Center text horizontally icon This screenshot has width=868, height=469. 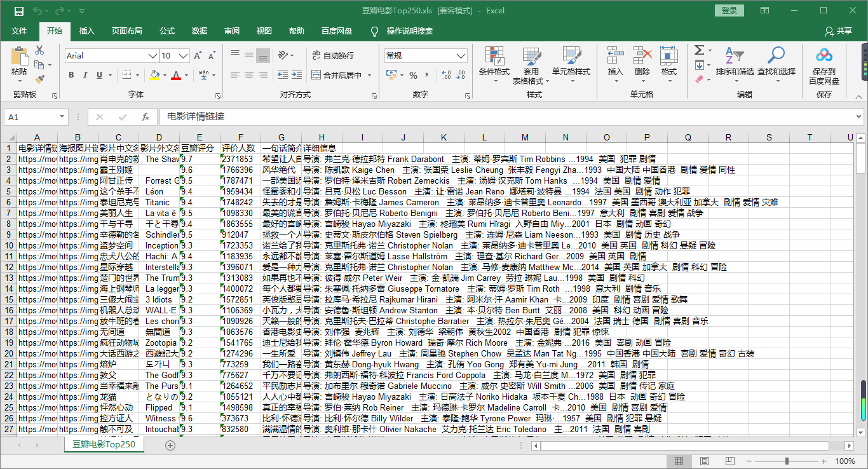249,75
